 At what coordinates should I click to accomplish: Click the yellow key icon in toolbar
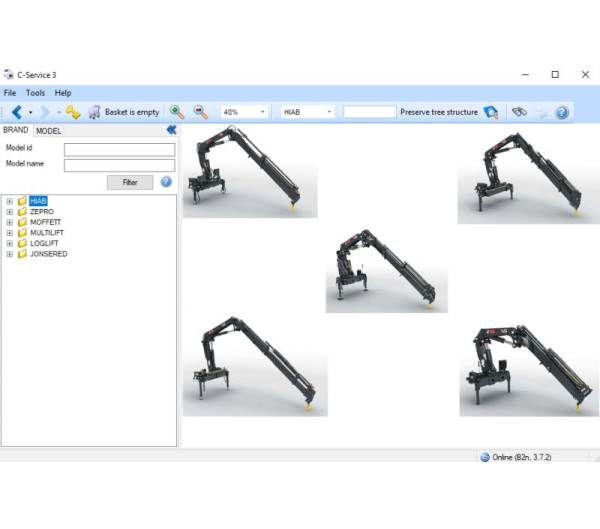pyautogui.click(x=73, y=112)
